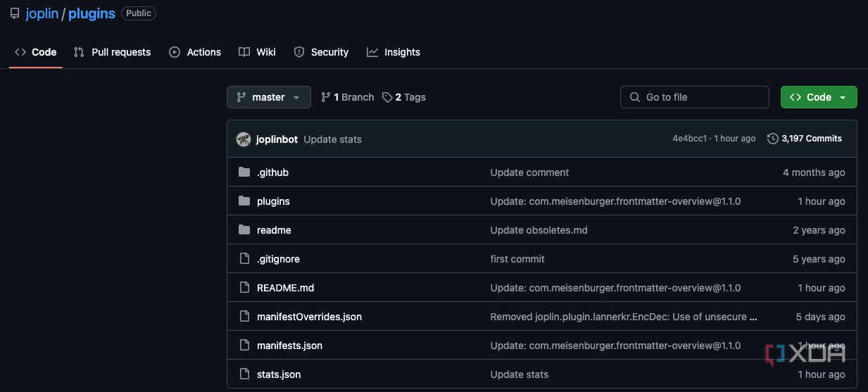868x392 pixels.
Task: Open the Update obsoletes.md commit message
Action: (x=539, y=230)
